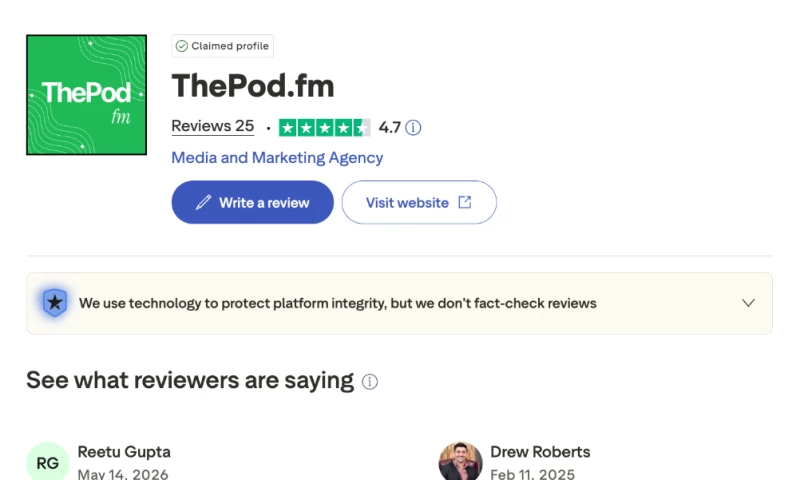Image resolution: width=800 pixels, height=480 pixels.
Task: Click the ThePod.fm logo thumbnail
Action: (x=86, y=95)
